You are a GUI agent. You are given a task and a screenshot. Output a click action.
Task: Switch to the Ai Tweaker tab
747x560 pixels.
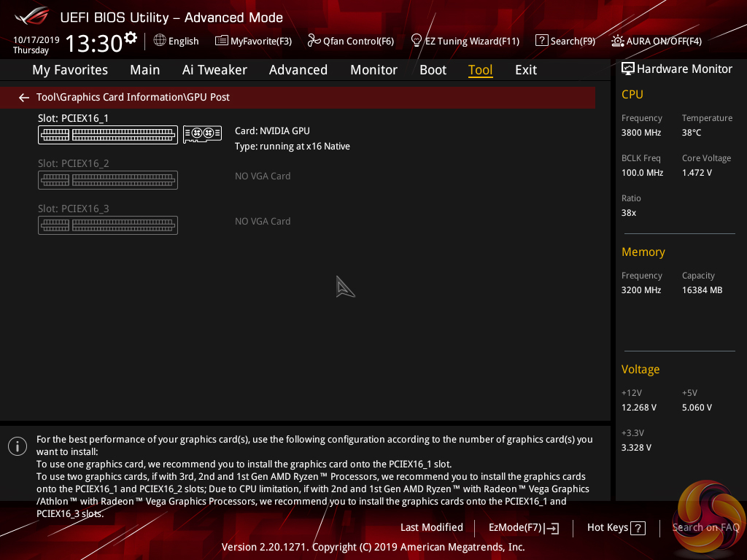[214, 70]
